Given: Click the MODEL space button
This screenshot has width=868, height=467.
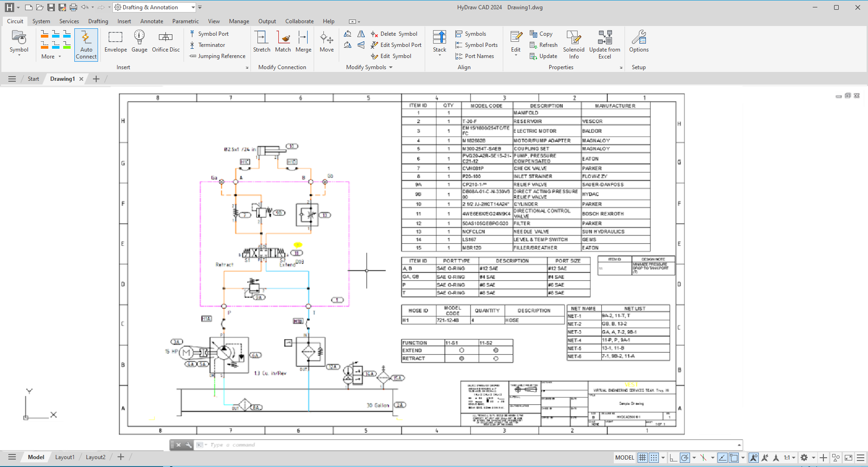Looking at the screenshot, I should pos(624,458).
